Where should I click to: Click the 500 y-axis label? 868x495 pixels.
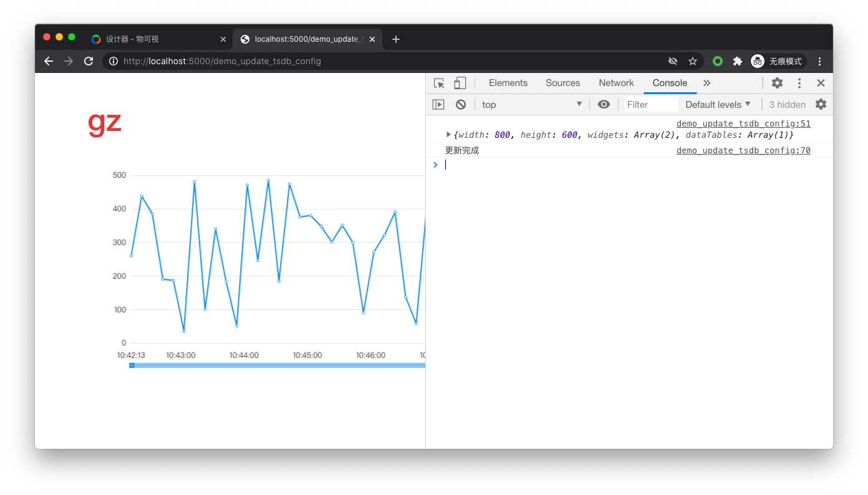pos(119,175)
